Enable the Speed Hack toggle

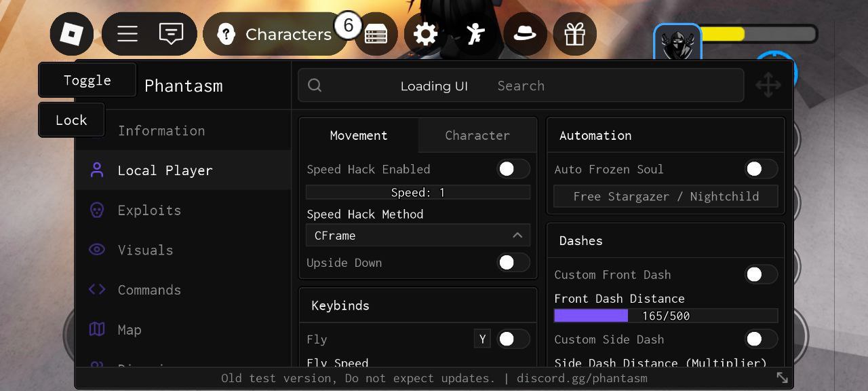(x=513, y=169)
